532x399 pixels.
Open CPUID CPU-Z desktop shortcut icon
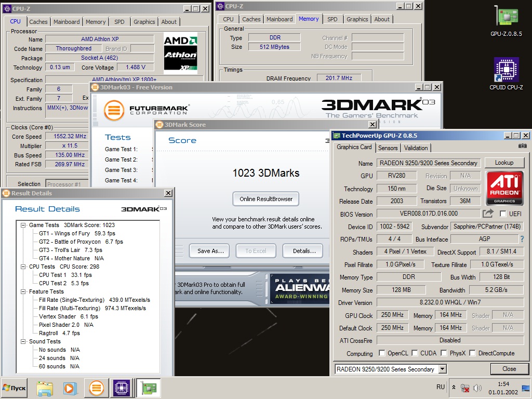click(506, 74)
